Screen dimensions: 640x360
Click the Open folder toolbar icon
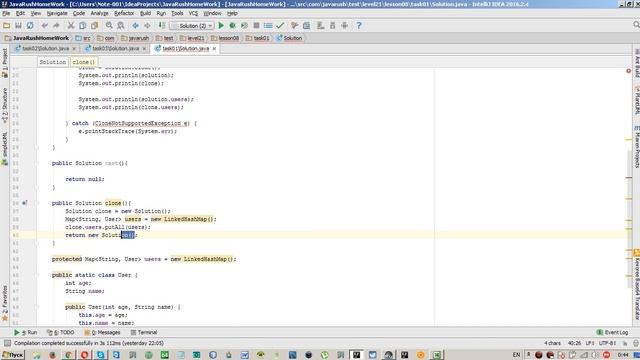click(x=6, y=25)
